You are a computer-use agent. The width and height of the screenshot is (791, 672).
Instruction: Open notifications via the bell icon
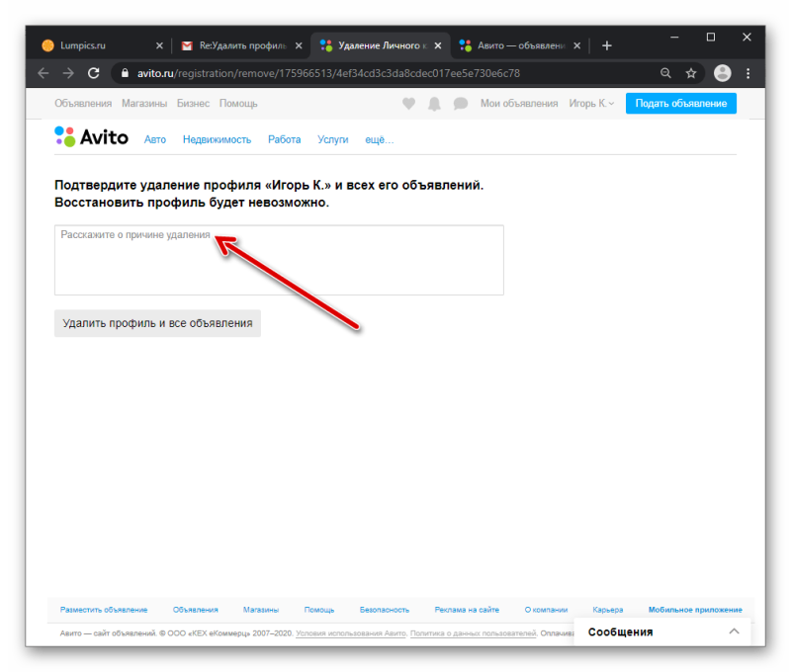click(x=434, y=104)
